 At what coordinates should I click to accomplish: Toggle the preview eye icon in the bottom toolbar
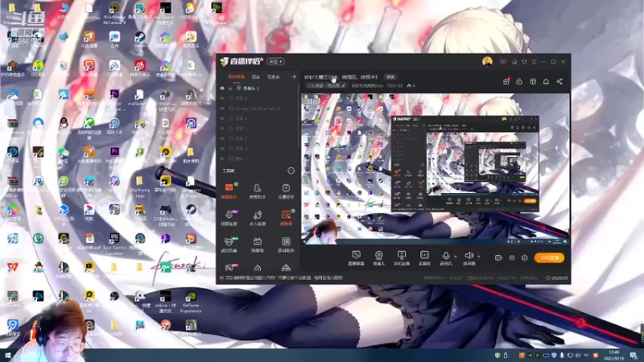[512, 257]
